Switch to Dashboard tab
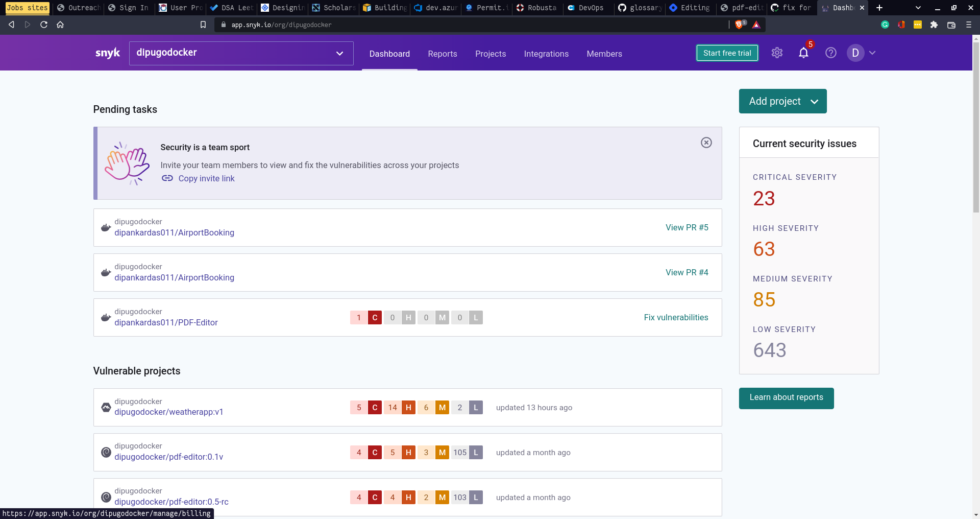Viewport: 980px width, 519px height. 389,54
